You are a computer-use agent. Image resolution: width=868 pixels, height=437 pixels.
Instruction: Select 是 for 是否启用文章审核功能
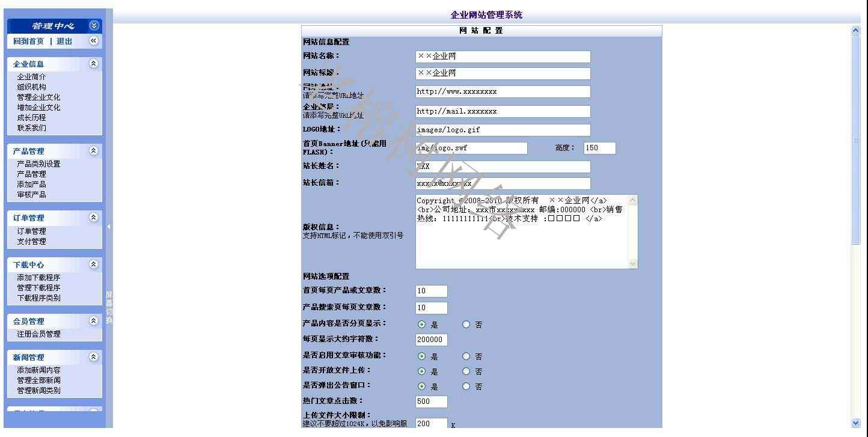(421, 356)
